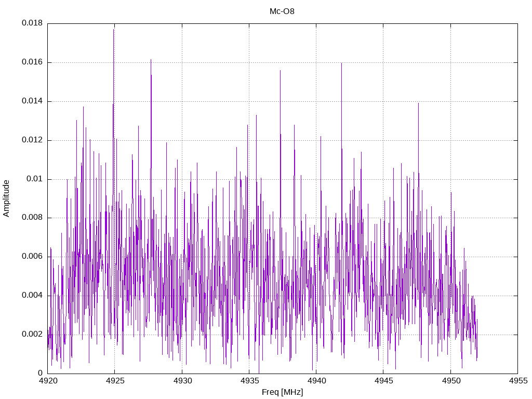
Task: Click the 4945 x-axis tick label
Action: pyautogui.click(x=384, y=381)
